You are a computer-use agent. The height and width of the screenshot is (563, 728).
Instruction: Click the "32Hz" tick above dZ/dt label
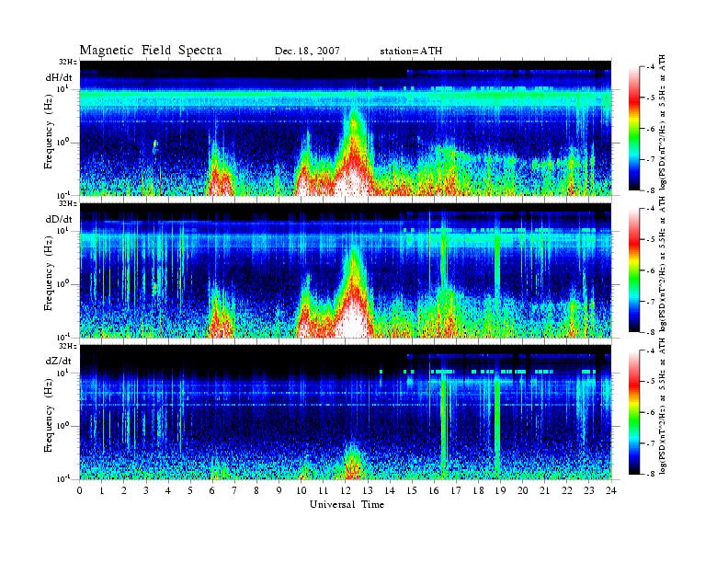(68, 346)
